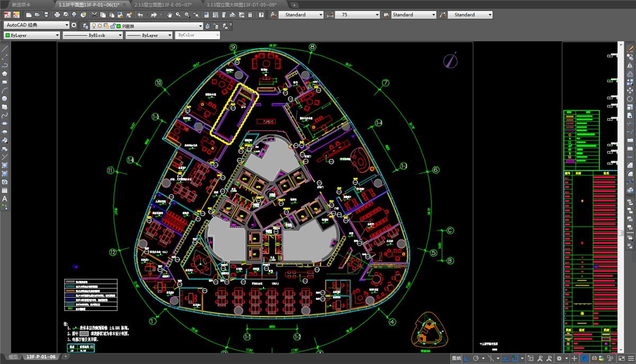Open Layer Properties Manager icon

coord(85,25)
